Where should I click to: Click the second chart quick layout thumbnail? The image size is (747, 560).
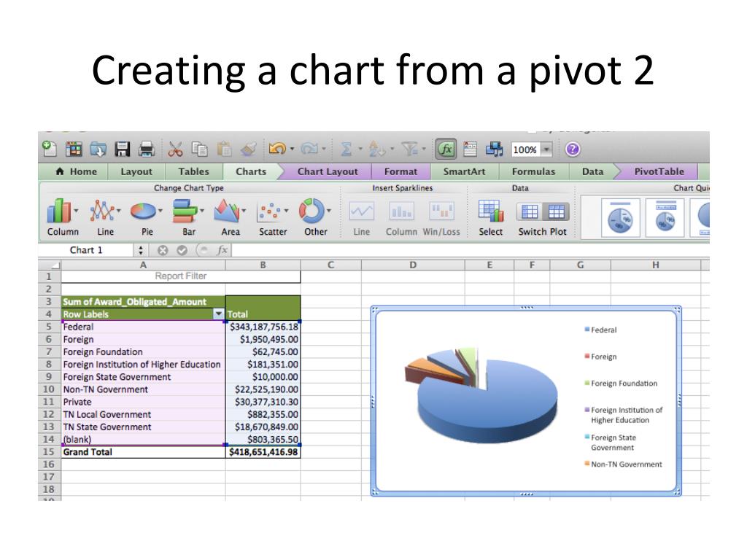coord(665,217)
